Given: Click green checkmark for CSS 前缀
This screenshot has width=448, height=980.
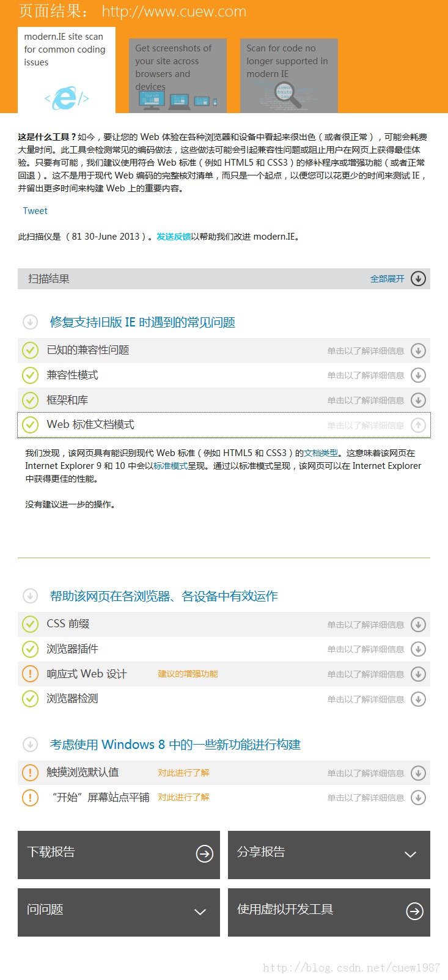Looking at the screenshot, I should (x=30, y=624).
